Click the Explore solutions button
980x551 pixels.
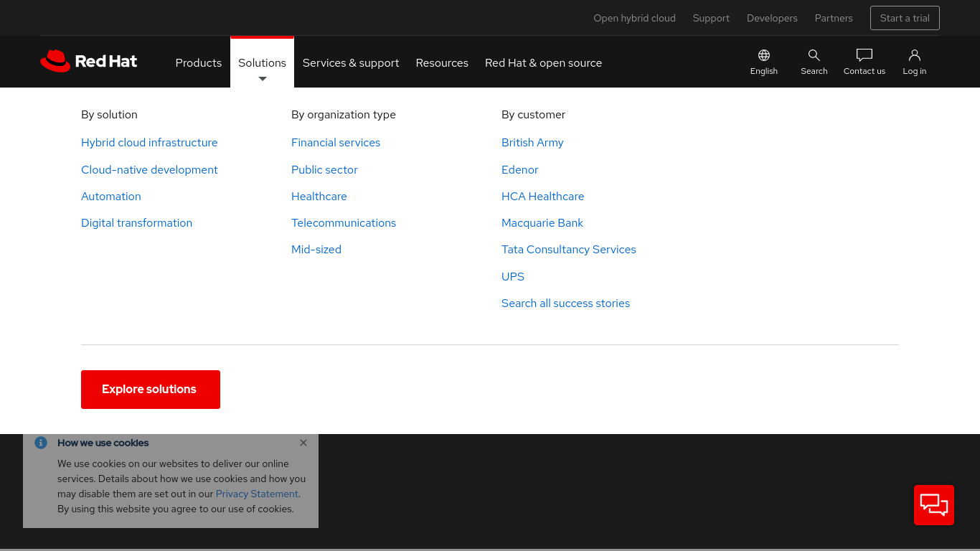coord(151,390)
